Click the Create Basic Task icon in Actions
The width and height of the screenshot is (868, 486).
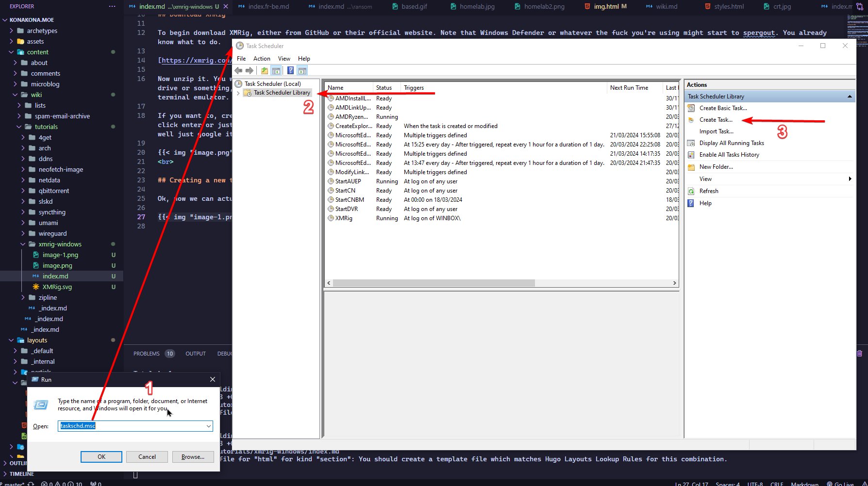coord(691,108)
